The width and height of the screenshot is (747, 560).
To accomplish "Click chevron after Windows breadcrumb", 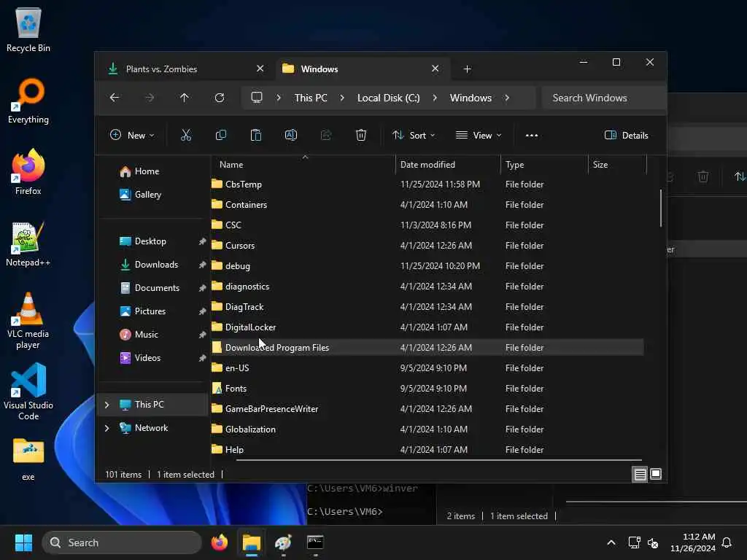I will point(507,98).
